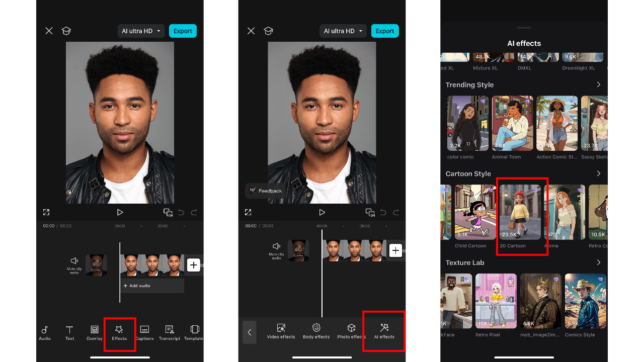644x362 pixels.
Task: Undo the last edit on middle screen
Action: click(x=383, y=212)
